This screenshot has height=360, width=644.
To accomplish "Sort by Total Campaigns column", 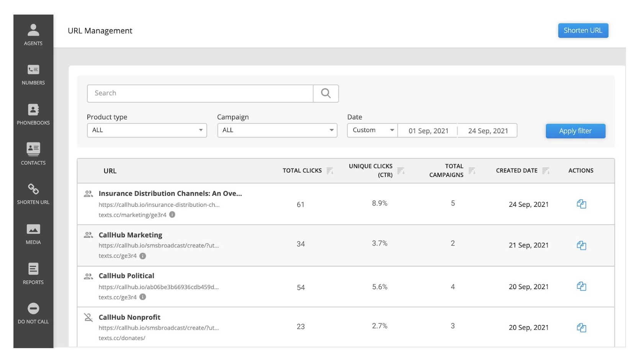I will (x=472, y=171).
